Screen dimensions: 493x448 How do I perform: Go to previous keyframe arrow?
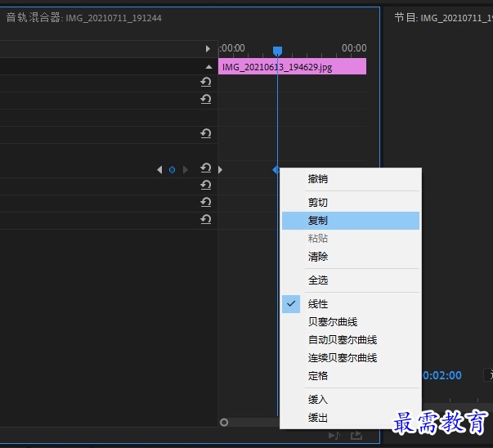(x=159, y=170)
